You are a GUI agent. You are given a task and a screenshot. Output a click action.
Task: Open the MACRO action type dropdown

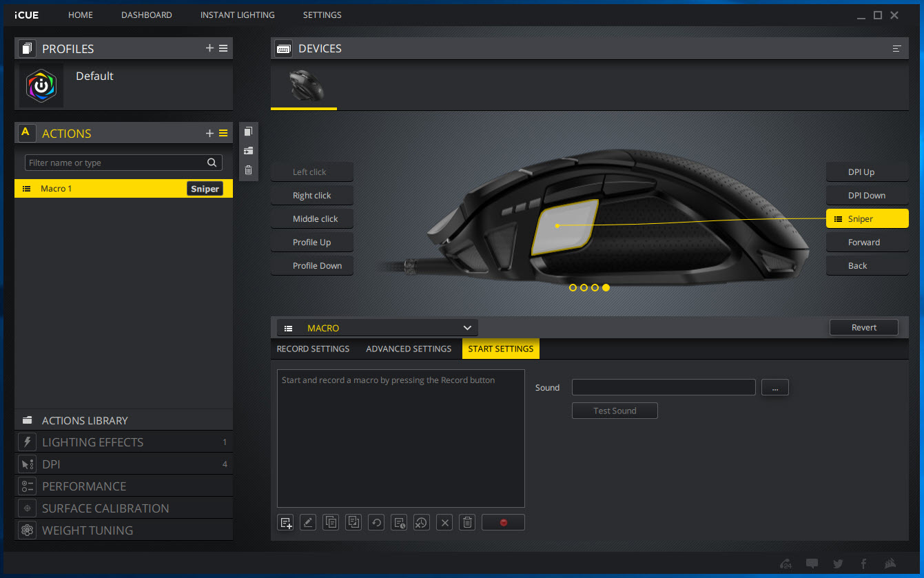[377, 328]
